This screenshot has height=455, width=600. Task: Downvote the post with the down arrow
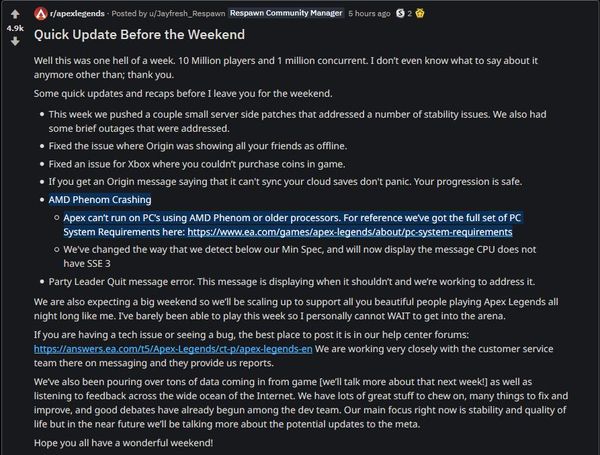[15, 41]
